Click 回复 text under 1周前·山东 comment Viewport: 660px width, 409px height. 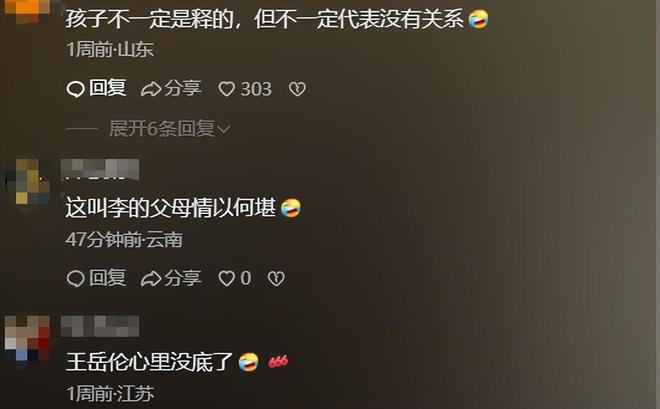tap(107, 88)
